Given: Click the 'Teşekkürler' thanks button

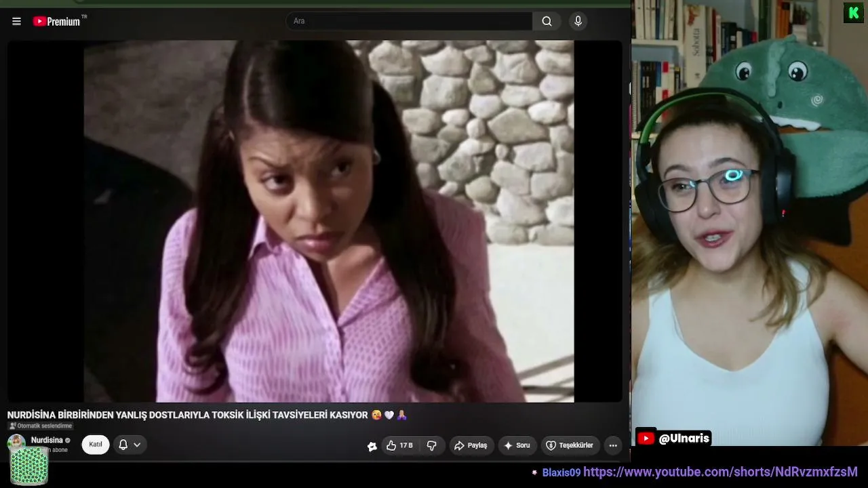Looking at the screenshot, I should tap(570, 445).
